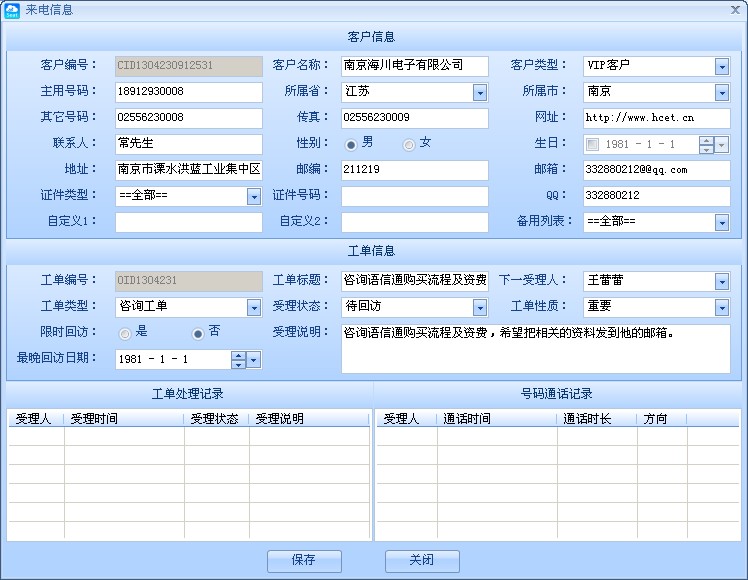Select the 女 gender radio button
Image resolution: width=748 pixels, height=580 pixels.
409,144
